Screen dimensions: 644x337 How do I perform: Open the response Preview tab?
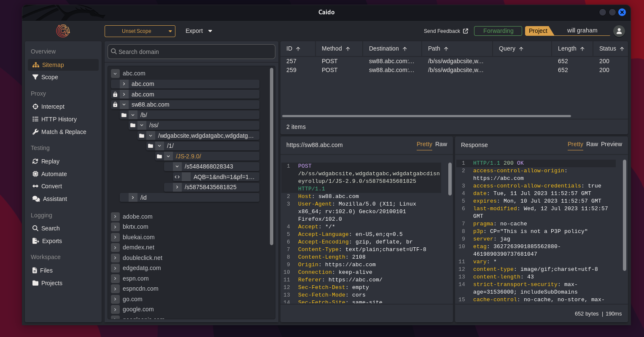tap(612, 144)
